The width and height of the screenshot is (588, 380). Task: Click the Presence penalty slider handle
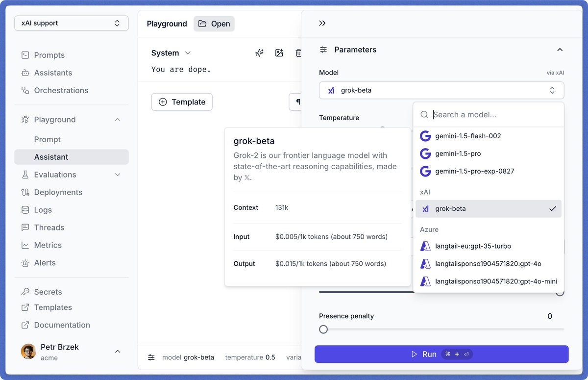323,329
